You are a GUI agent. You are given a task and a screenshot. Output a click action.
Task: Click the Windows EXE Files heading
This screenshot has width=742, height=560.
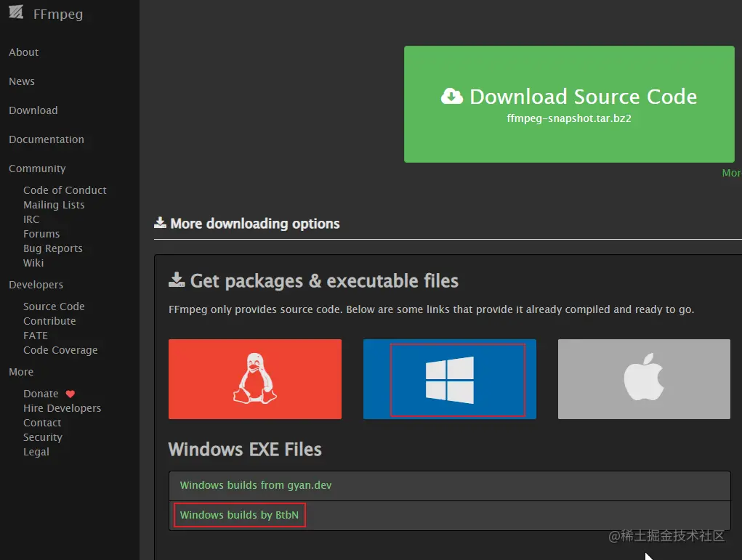tap(245, 450)
